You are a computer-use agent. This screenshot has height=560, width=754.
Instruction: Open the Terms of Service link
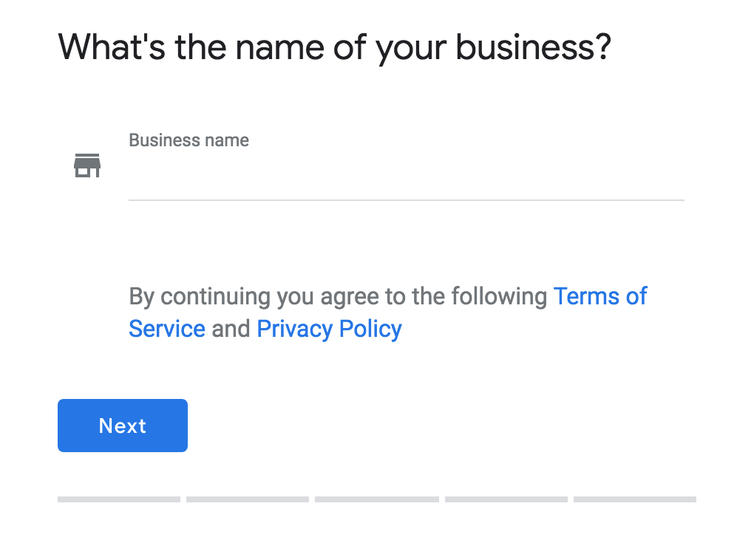[600, 296]
